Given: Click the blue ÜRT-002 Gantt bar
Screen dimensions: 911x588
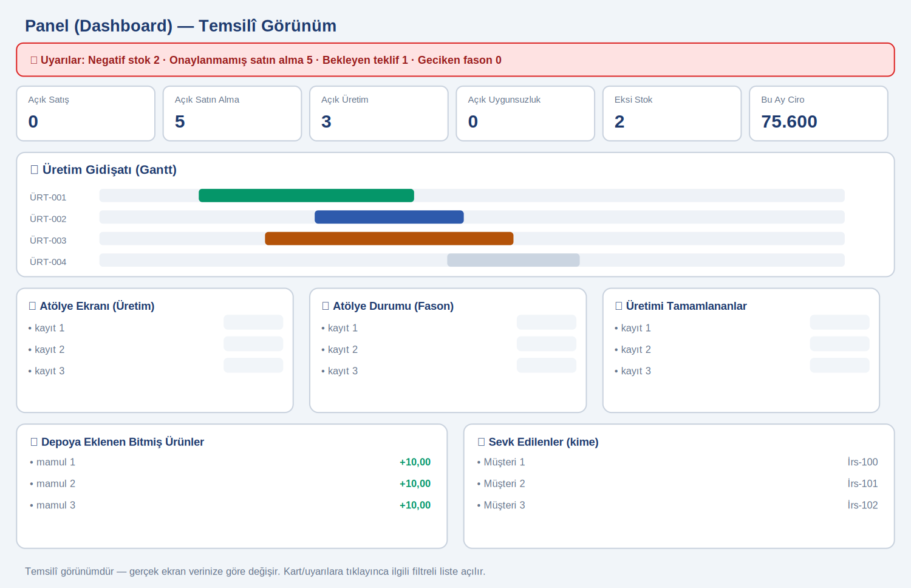Looking at the screenshot, I should (x=389, y=217).
